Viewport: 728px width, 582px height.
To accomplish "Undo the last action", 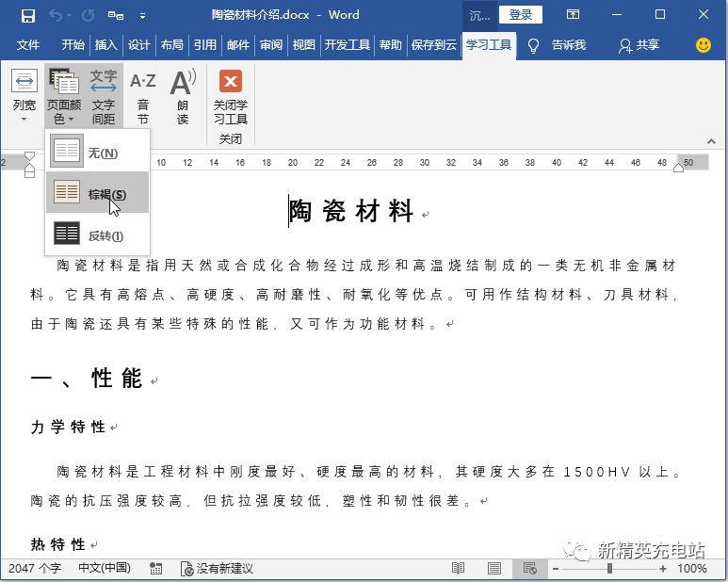I will coord(57,16).
